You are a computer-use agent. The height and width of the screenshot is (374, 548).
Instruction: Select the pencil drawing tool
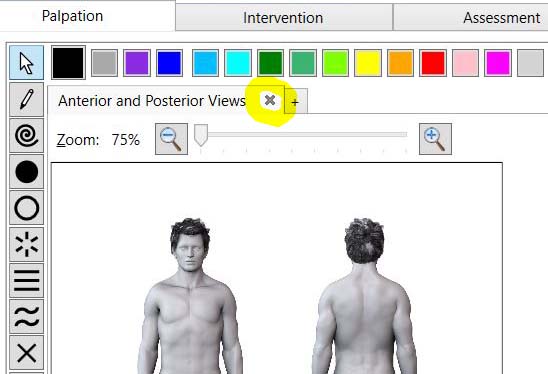pyautogui.click(x=27, y=100)
